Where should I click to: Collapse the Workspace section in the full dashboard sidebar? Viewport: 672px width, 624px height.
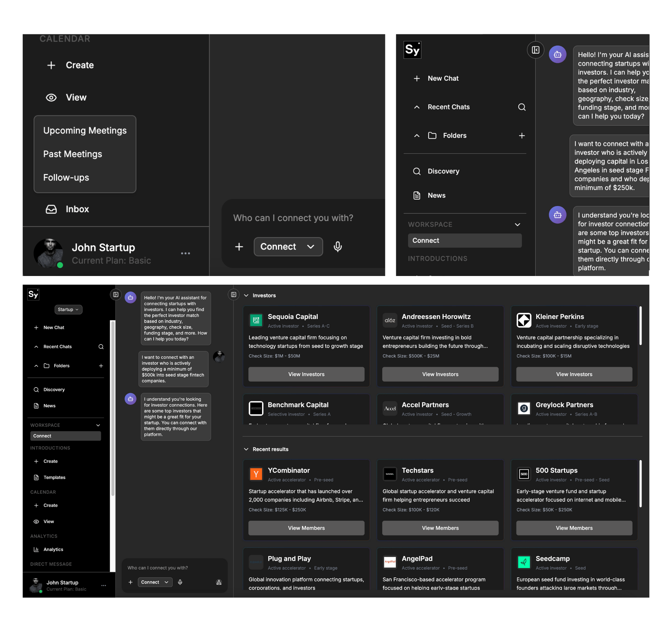click(x=98, y=425)
